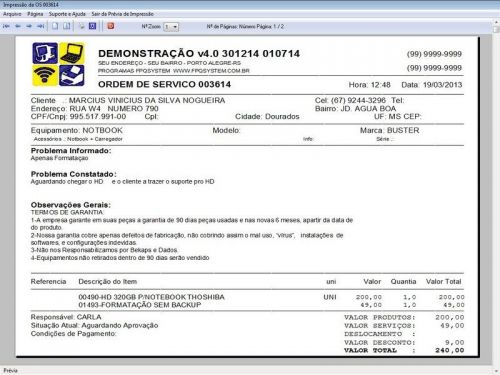Click Marca: BUSTER text
500x375 pixels.
(390, 130)
